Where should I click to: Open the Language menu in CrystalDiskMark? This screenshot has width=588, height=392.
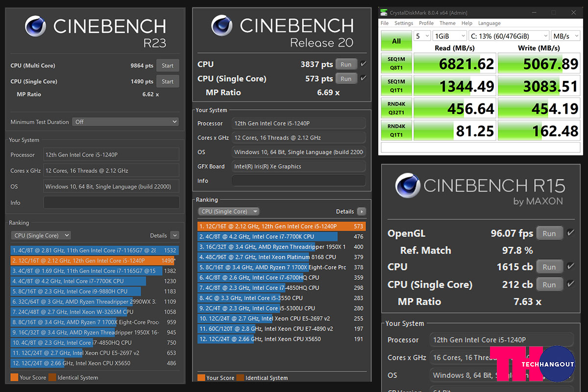(x=490, y=23)
